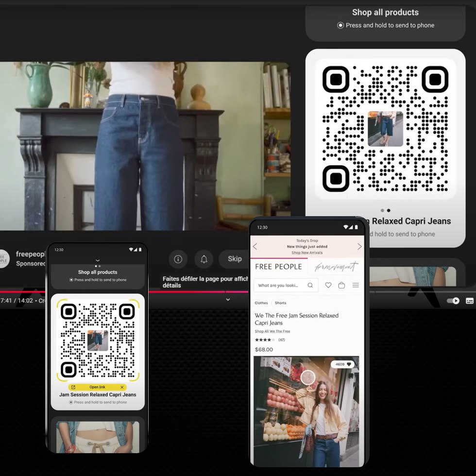Tap 'Shop all products' on the left phone

98,272
